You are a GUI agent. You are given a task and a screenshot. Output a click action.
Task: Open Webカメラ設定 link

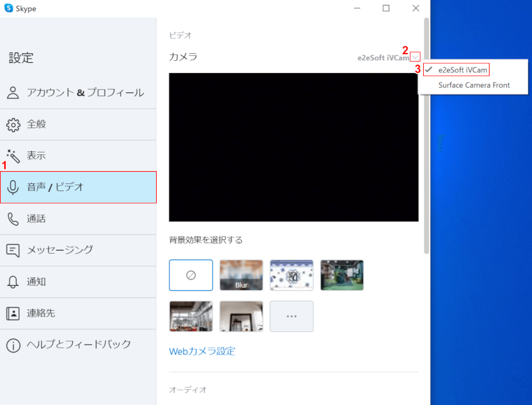point(202,351)
